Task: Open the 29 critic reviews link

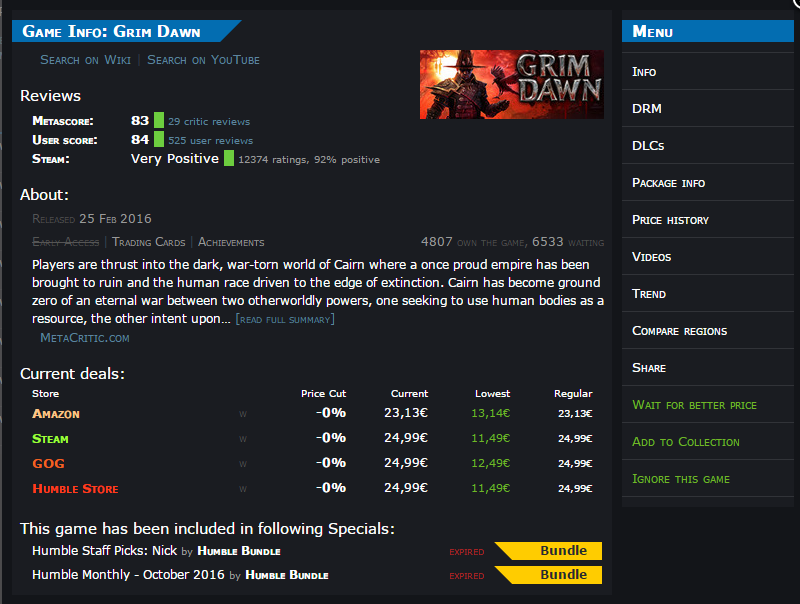Action: [x=209, y=122]
